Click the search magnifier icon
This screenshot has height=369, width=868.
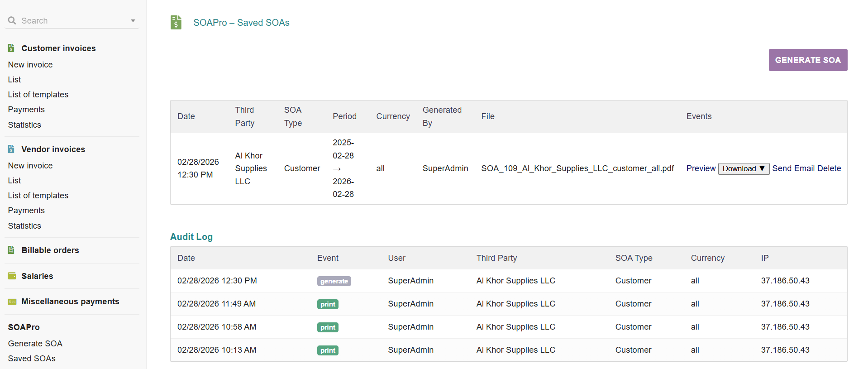point(12,20)
